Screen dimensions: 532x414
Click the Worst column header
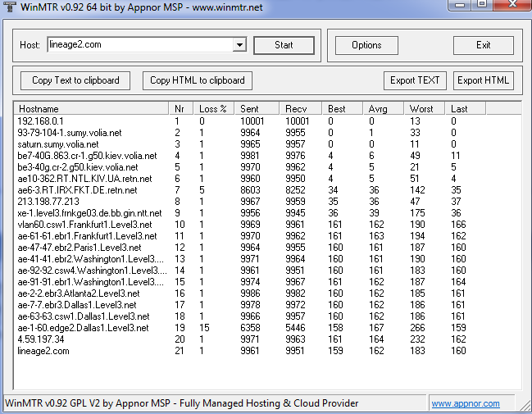[424, 108]
